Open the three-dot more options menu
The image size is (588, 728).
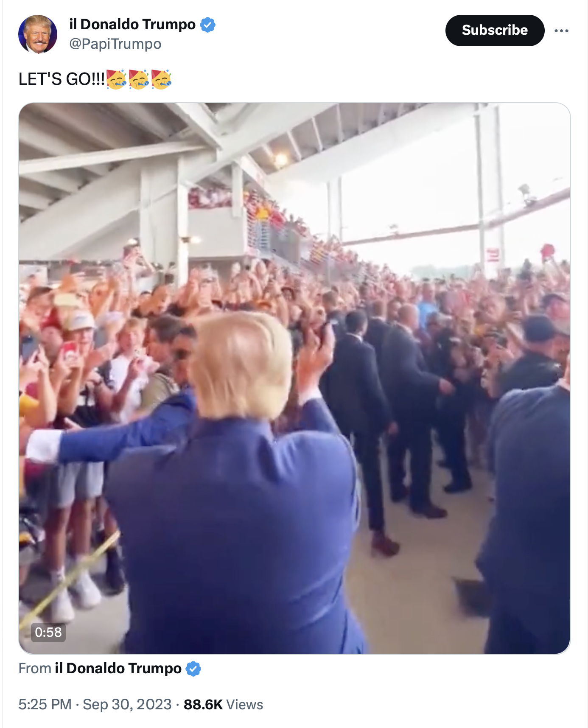point(561,31)
